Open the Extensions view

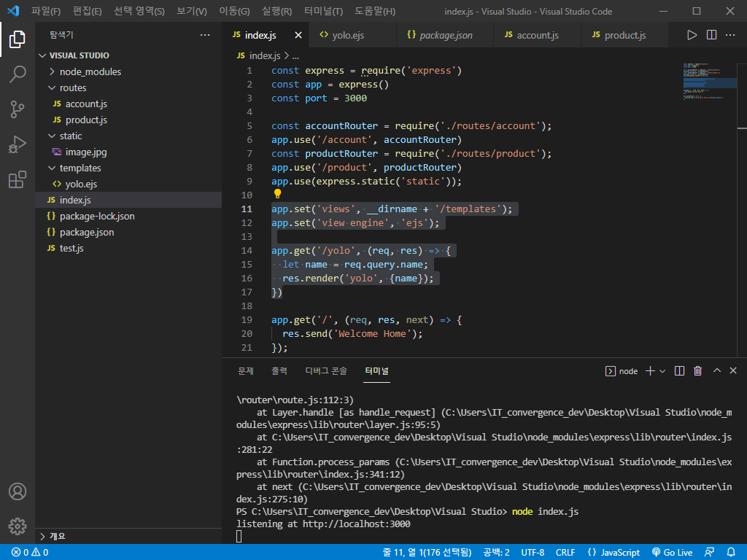(x=18, y=179)
